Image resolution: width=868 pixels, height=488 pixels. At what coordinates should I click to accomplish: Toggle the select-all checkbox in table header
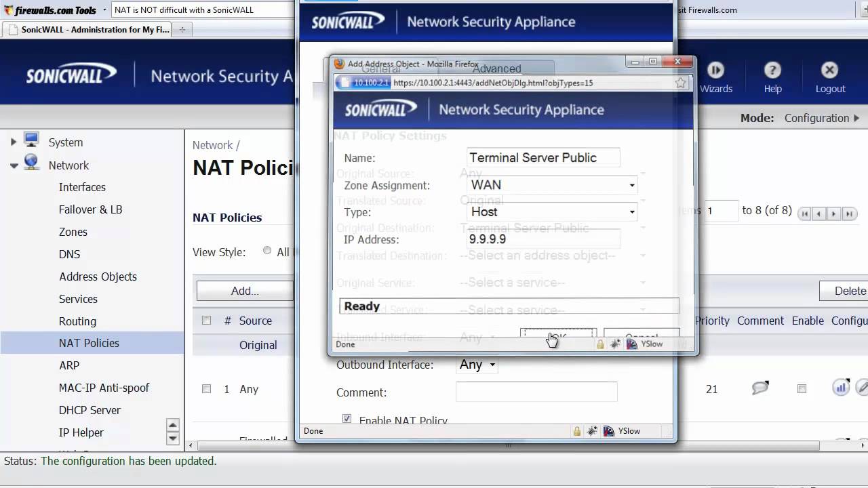point(206,321)
